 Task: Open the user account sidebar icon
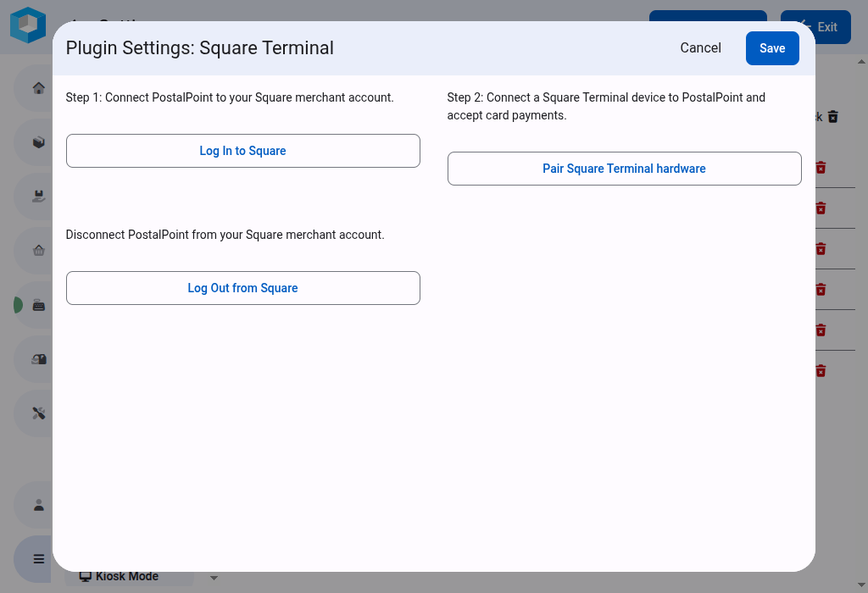pos(38,505)
